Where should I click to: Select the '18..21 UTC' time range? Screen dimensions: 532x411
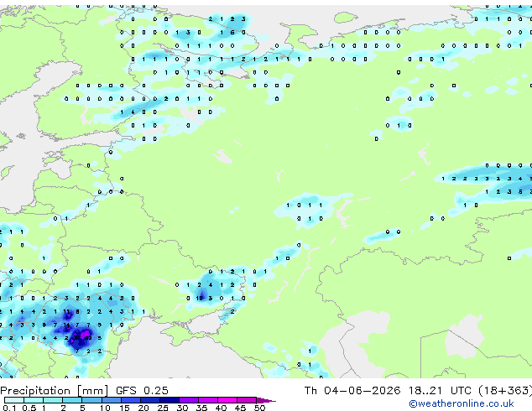click(x=440, y=391)
